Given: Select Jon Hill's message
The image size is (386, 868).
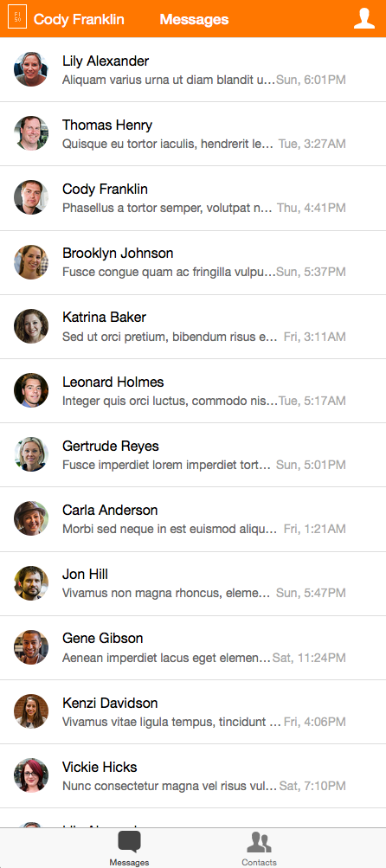Looking at the screenshot, I should pyautogui.click(x=193, y=583).
